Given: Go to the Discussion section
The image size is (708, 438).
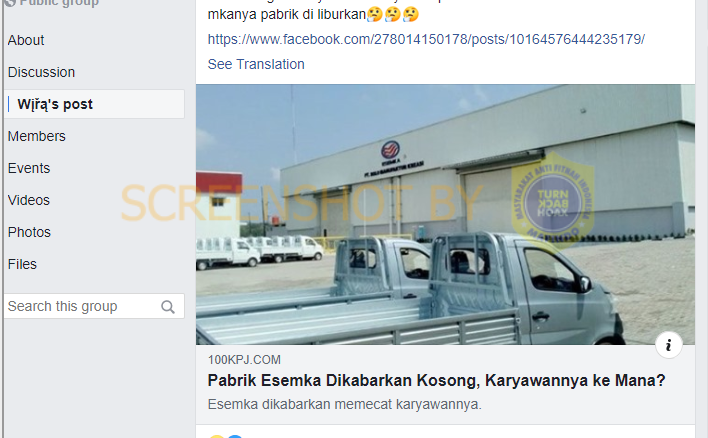Looking at the screenshot, I should coord(41,72).
